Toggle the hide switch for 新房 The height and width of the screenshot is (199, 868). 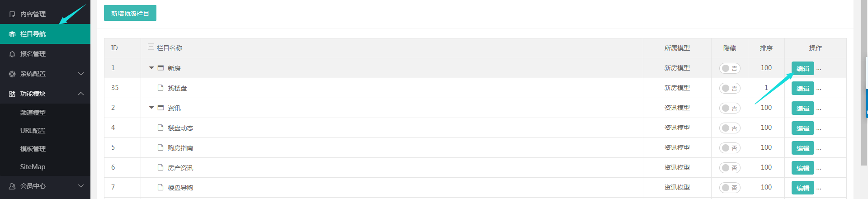click(730, 68)
